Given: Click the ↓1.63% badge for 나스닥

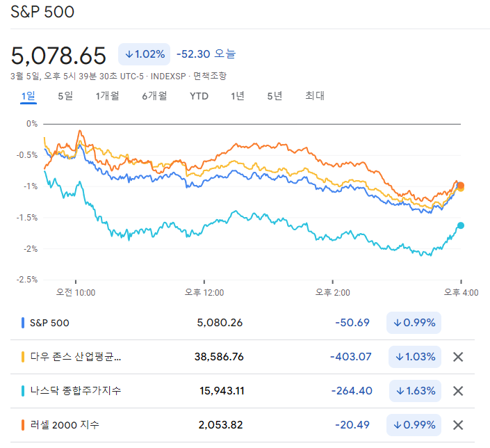Looking at the screenshot, I should pyautogui.click(x=416, y=391).
